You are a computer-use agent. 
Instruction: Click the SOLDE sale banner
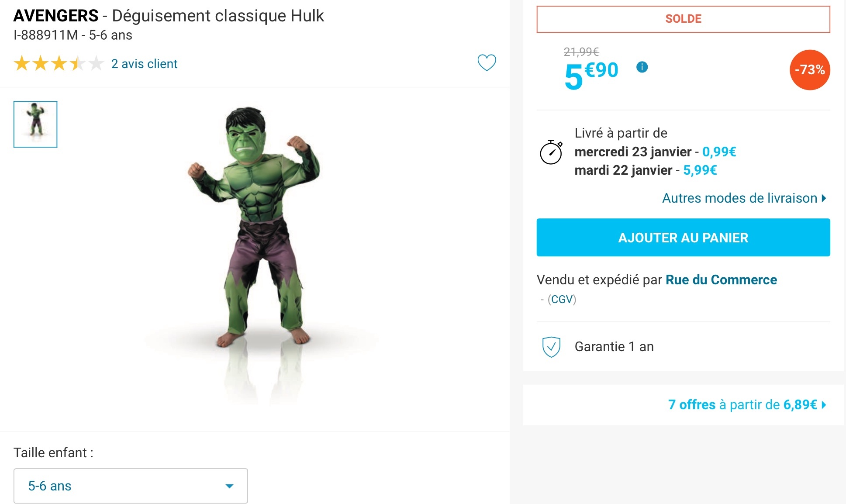[x=683, y=19]
